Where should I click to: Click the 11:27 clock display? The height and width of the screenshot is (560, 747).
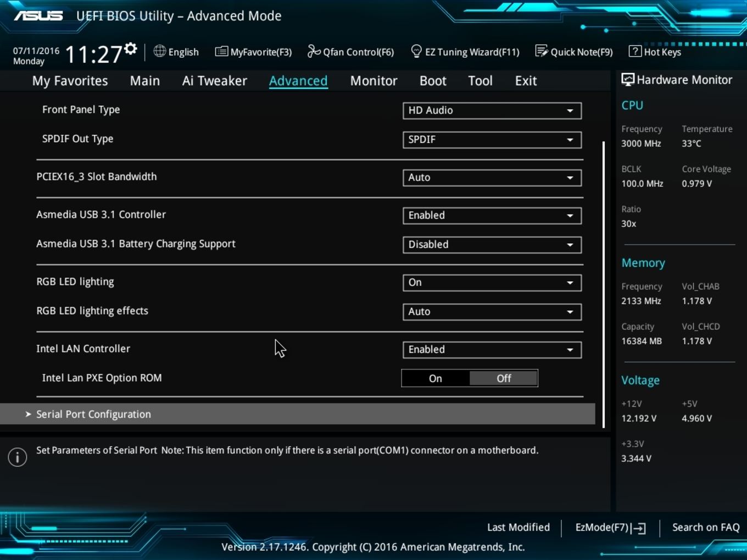point(93,54)
